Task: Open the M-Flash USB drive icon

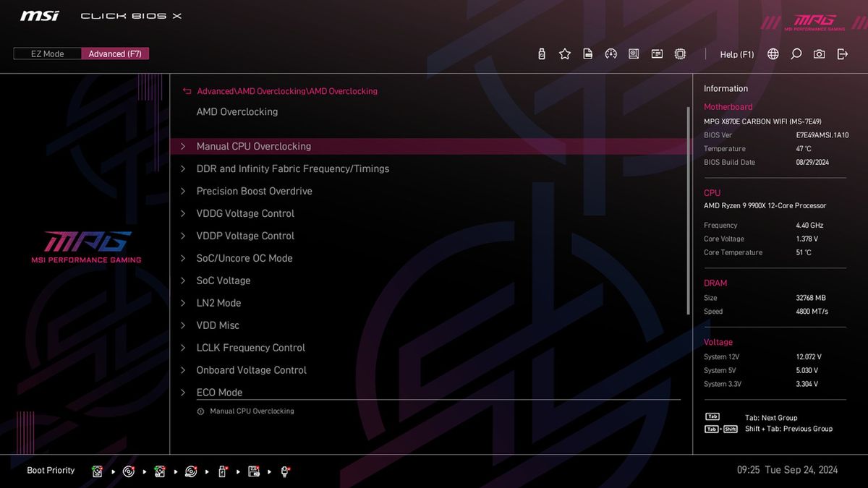Action: pyautogui.click(x=542, y=54)
